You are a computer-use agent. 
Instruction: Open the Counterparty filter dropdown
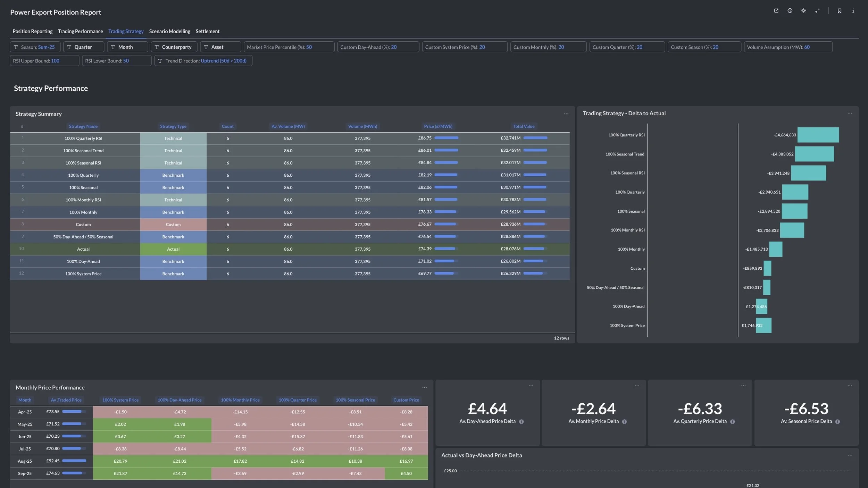pos(174,47)
